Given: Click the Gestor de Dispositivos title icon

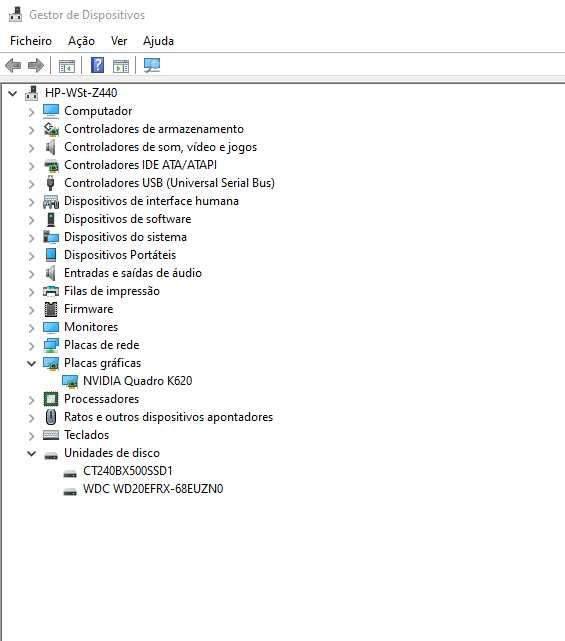Looking at the screenshot, I should tap(16, 15).
